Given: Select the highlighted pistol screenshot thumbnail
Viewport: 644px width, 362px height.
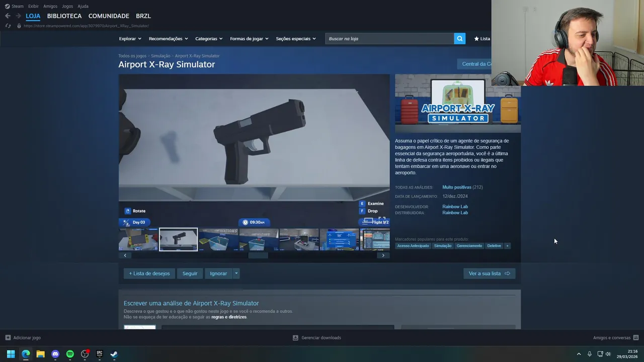Looking at the screenshot, I should [179, 239].
